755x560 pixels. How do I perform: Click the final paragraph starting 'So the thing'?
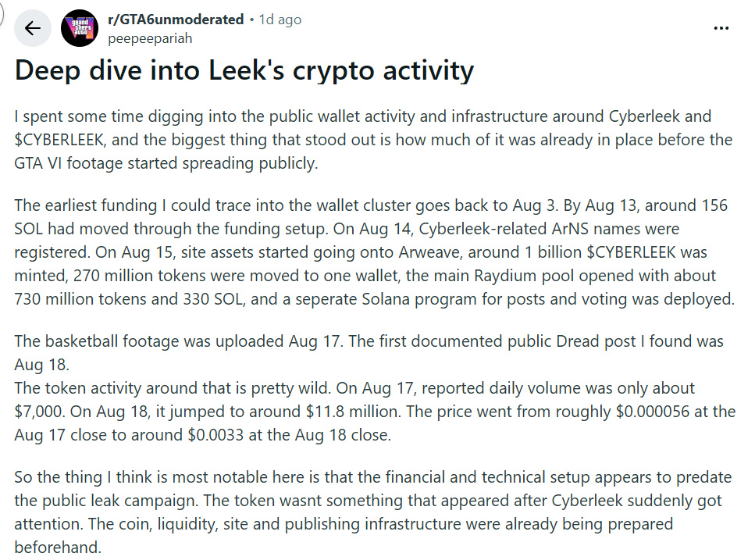click(x=372, y=512)
